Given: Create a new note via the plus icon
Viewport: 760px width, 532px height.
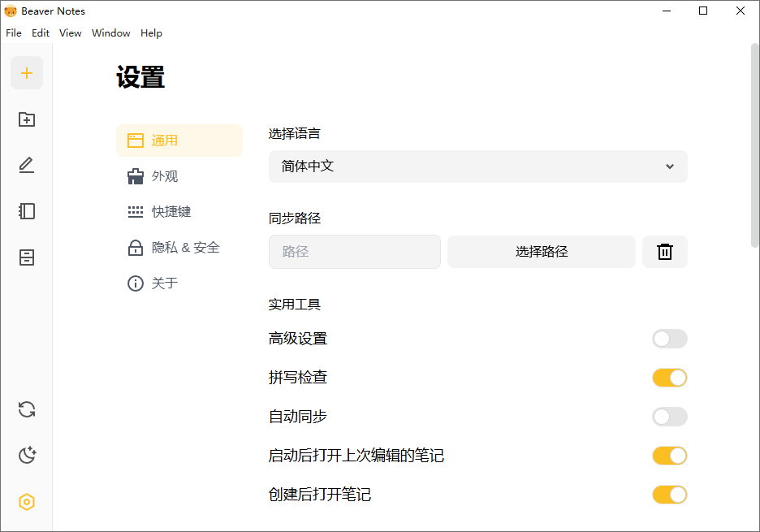Looking at the screenshot, I should pos(27,72).
